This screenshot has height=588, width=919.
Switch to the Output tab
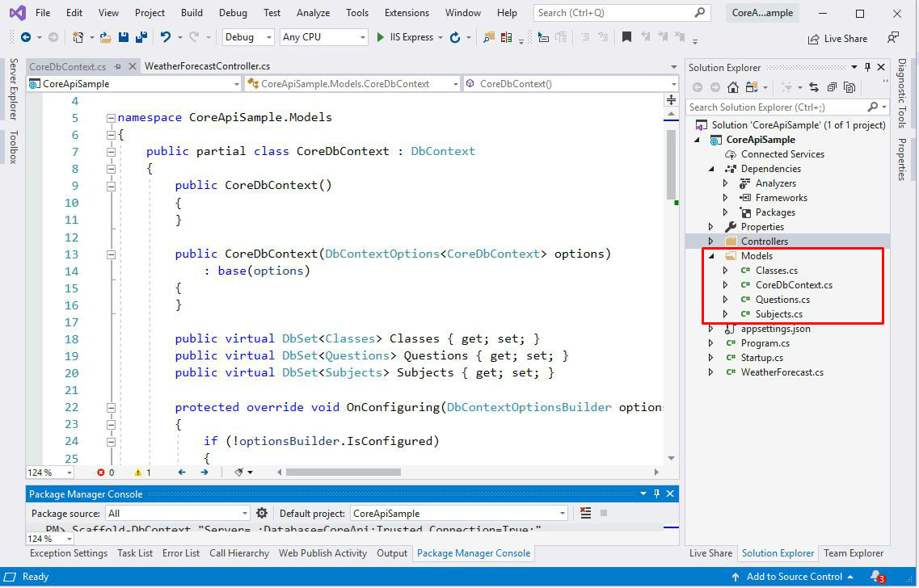(392, 552)
